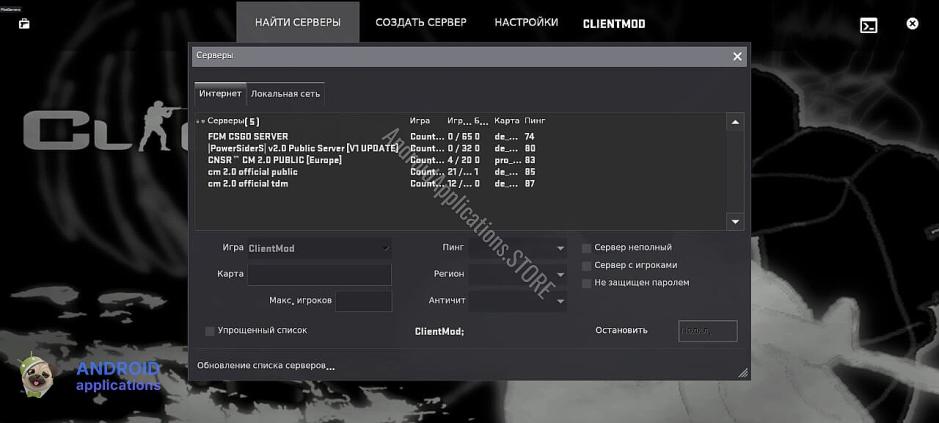Enable the Не защищен паролем checkbox
939x423 pixels.
[x=587, y=283]
